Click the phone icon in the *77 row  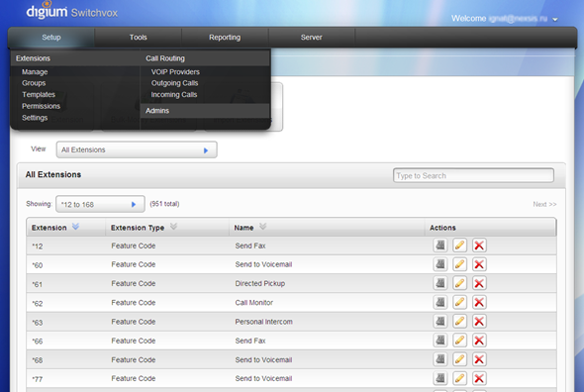tap(440, 378)
